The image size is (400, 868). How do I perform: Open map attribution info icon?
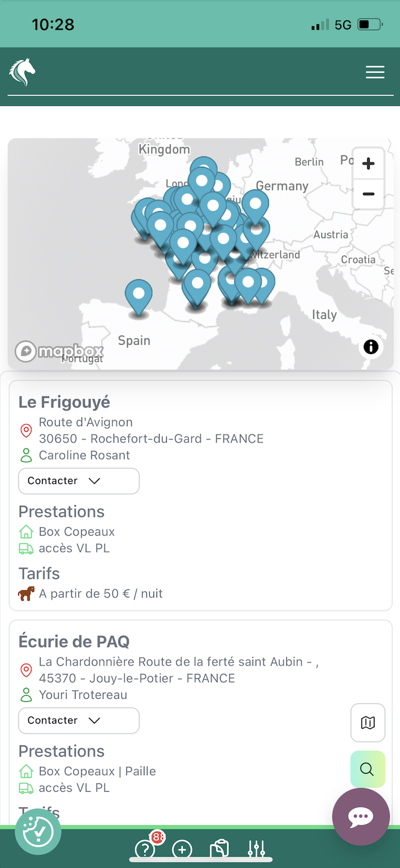point(370,346)
